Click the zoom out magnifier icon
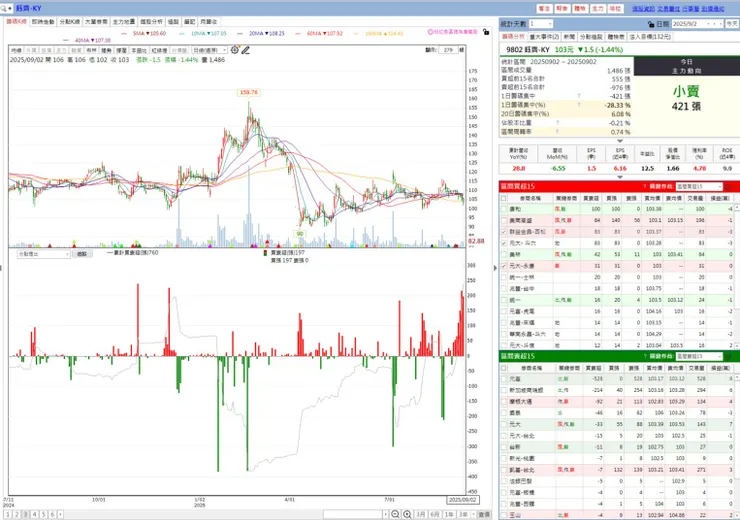Image resolution: width=740 pixels, height=520 pixels. 395,514
